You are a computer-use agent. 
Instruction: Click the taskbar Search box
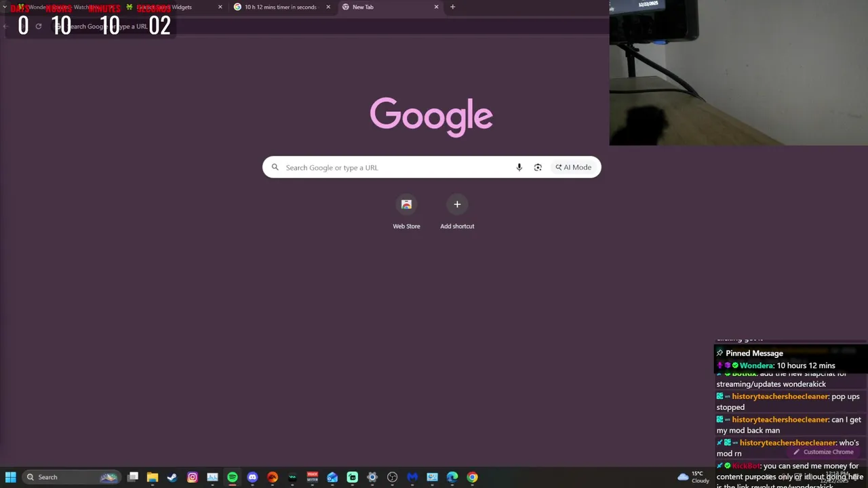tap(71, 477)
